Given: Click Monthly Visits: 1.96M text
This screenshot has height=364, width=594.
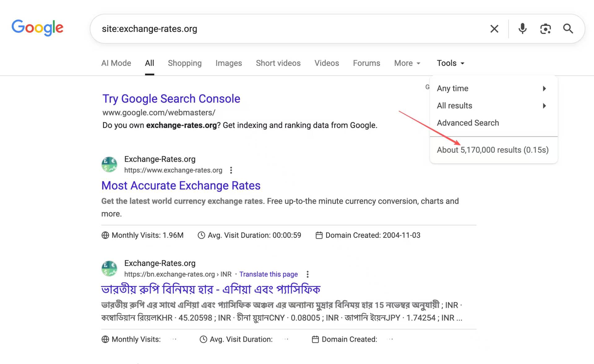Looking at the screenshot, I should (x=148, y=235).
